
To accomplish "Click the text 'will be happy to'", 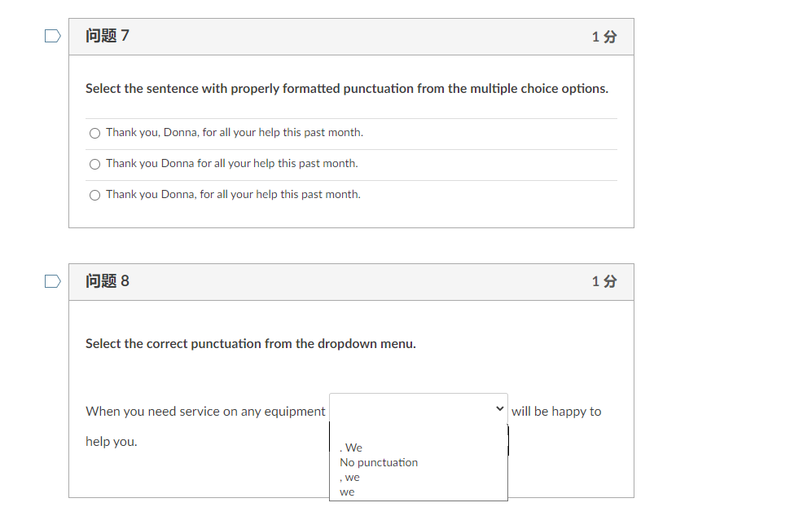I will click(556, 411).
